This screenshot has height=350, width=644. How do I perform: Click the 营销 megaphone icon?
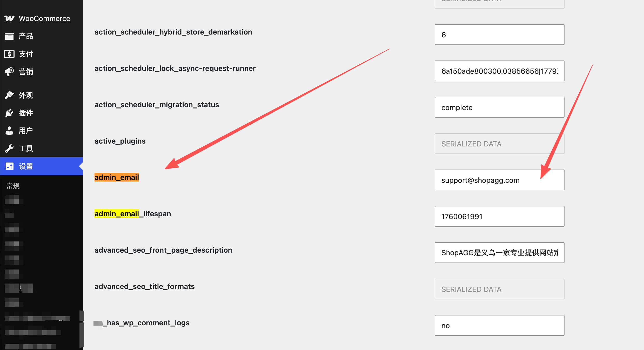(9, 72)
